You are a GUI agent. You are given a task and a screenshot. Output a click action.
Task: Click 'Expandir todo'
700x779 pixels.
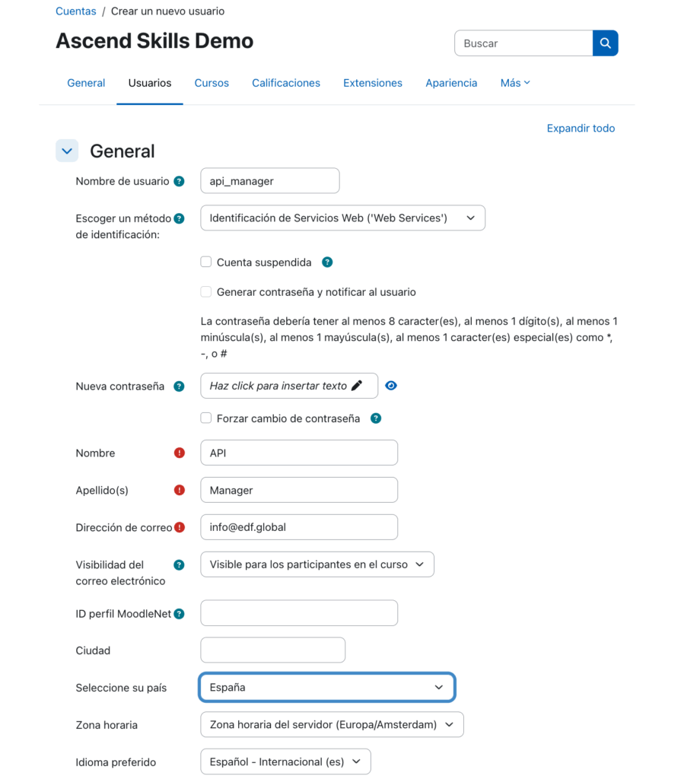click(x=581, y=128)
